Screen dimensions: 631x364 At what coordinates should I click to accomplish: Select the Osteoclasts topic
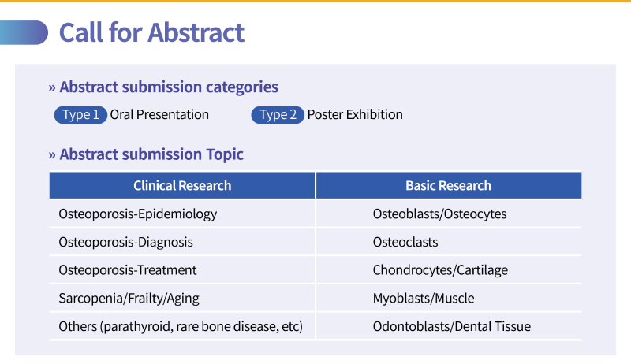tap(405, 242)
